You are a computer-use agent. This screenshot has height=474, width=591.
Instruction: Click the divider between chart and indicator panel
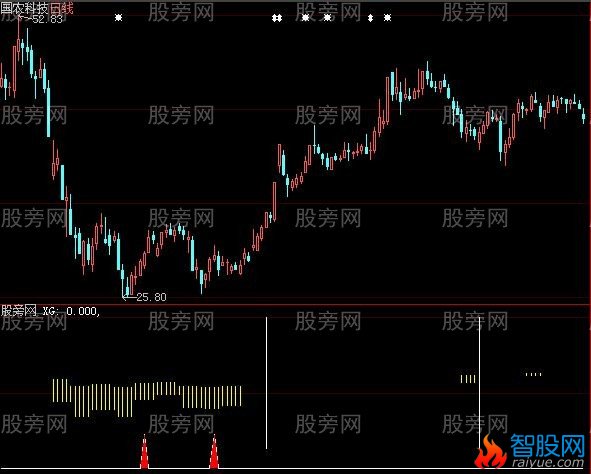pyautogui.click(x=296, y=304)
